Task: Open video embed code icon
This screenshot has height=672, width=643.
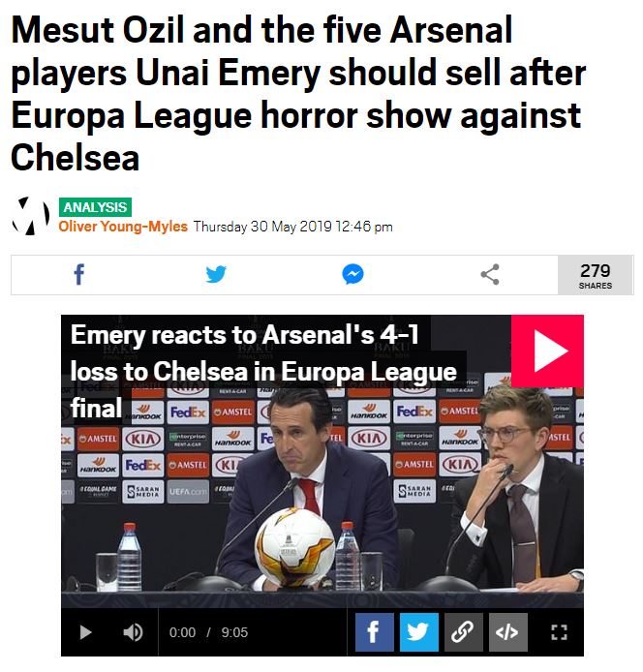Action: (x=507, y=632)
